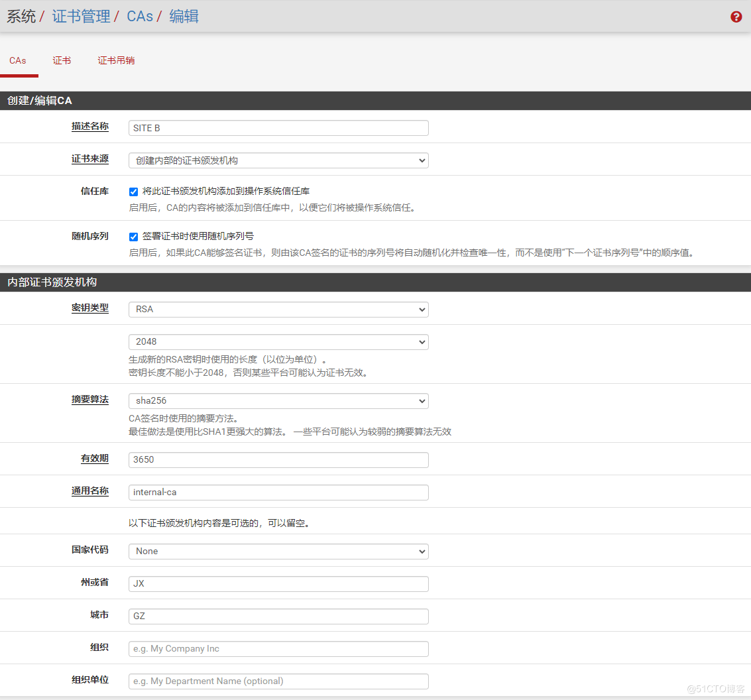Click the help icon in the header

pyautogui.click(x=736, y=17)
